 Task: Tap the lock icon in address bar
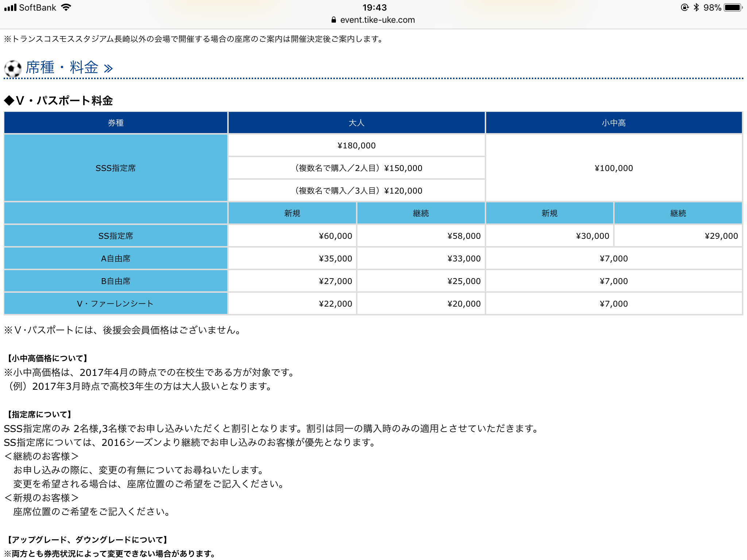click(333, 20)
